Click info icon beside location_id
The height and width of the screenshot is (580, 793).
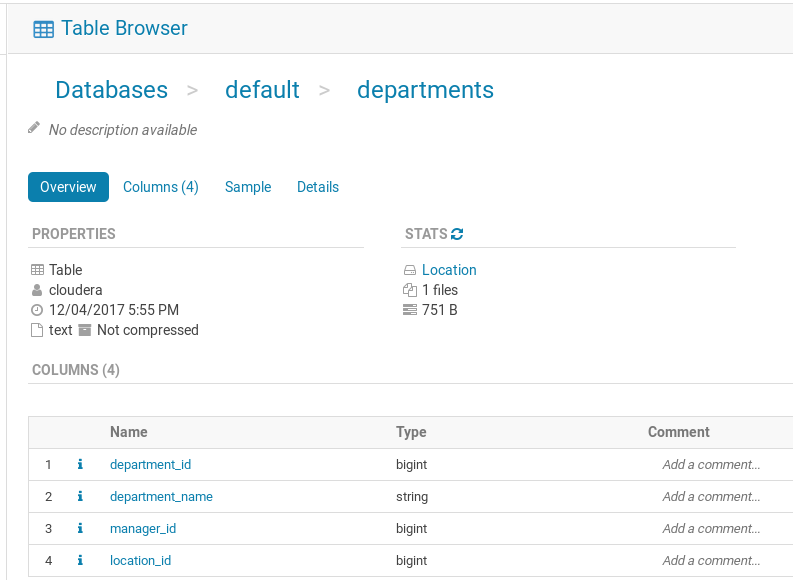(80, 560)
